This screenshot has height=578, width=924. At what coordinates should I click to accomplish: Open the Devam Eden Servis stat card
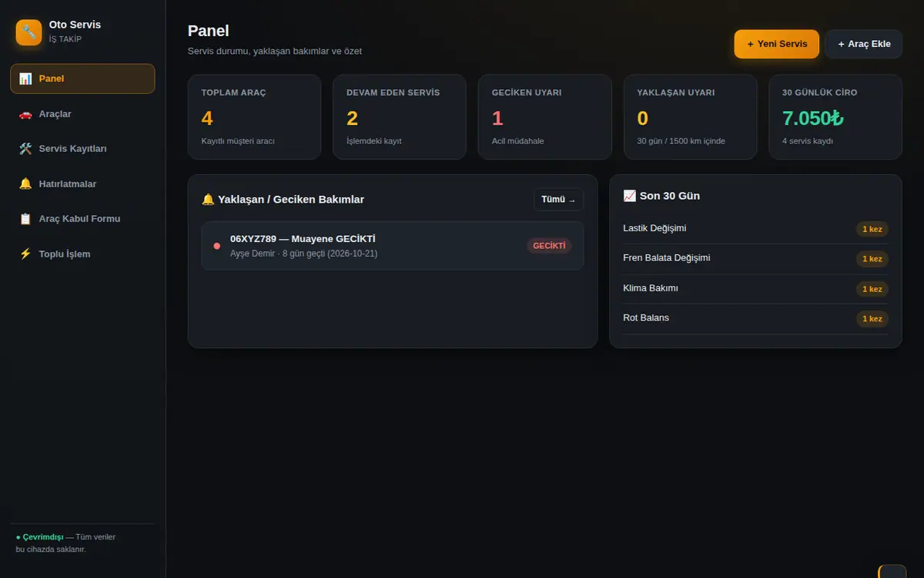click(x=400, y=117)
